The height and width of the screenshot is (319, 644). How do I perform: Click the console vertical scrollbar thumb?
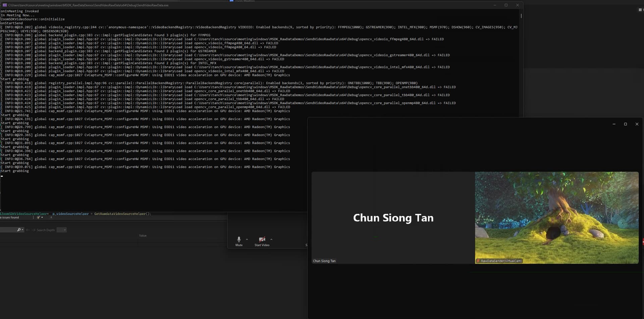521,15
